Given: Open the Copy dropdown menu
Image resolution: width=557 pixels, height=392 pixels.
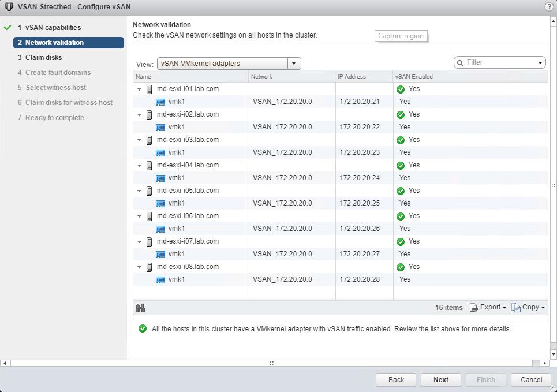Looking at the screenshot, I should pos(528,307).
